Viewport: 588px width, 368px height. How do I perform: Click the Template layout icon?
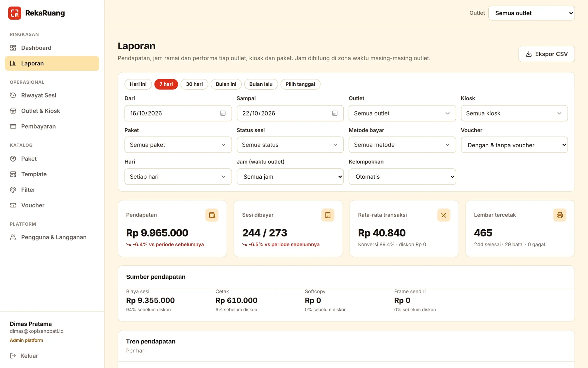tap(13, 174)
